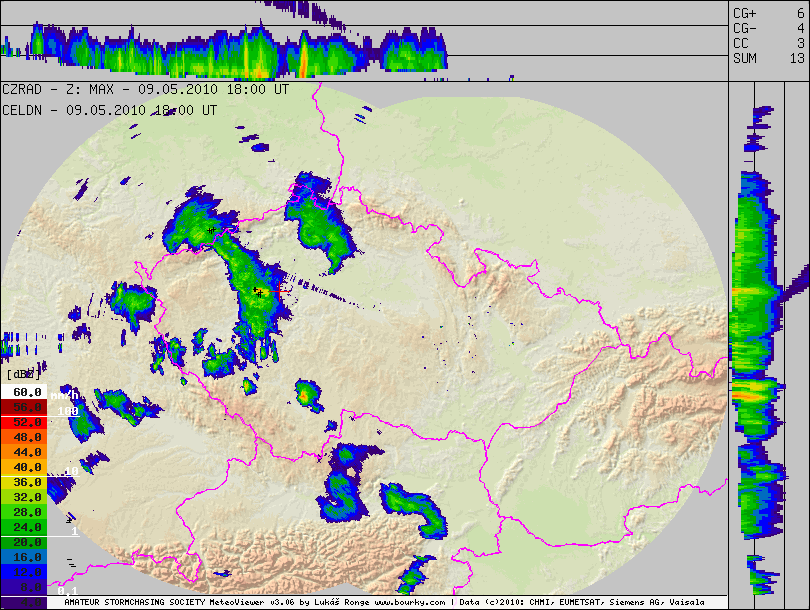Click the 36.0 dBZ yellow legend swatch
The image size is (810, 610).
[x=24, y=482]
